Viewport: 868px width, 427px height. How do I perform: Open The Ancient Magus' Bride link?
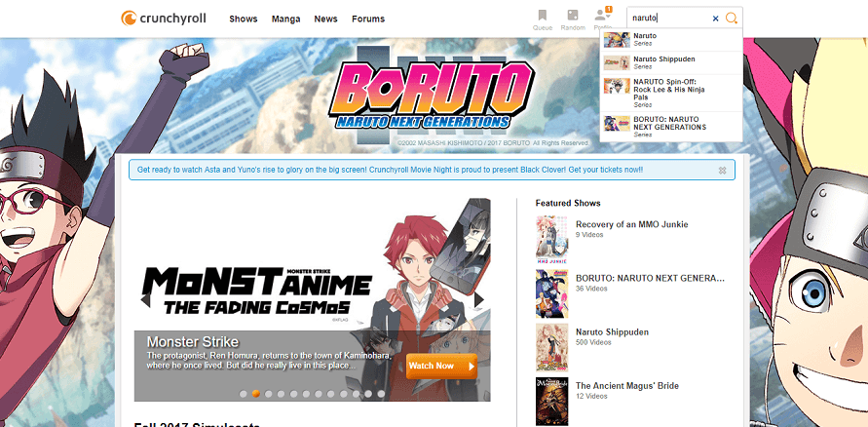[626, 385]
